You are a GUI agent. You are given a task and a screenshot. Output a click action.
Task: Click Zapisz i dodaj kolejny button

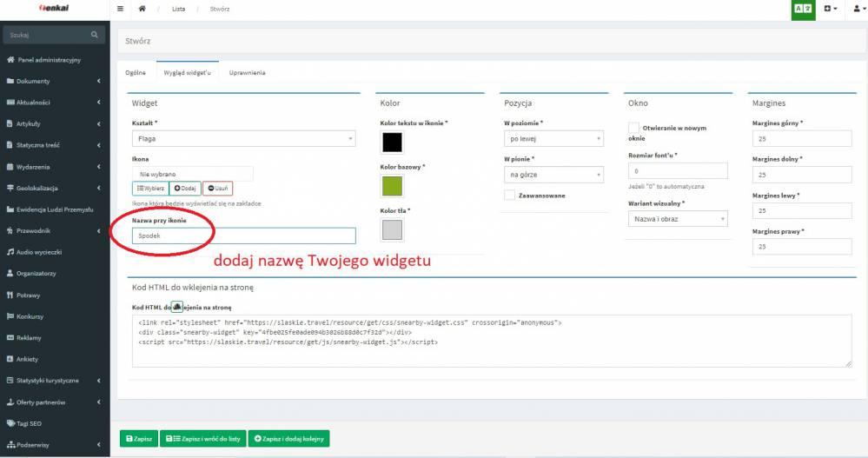288,439
